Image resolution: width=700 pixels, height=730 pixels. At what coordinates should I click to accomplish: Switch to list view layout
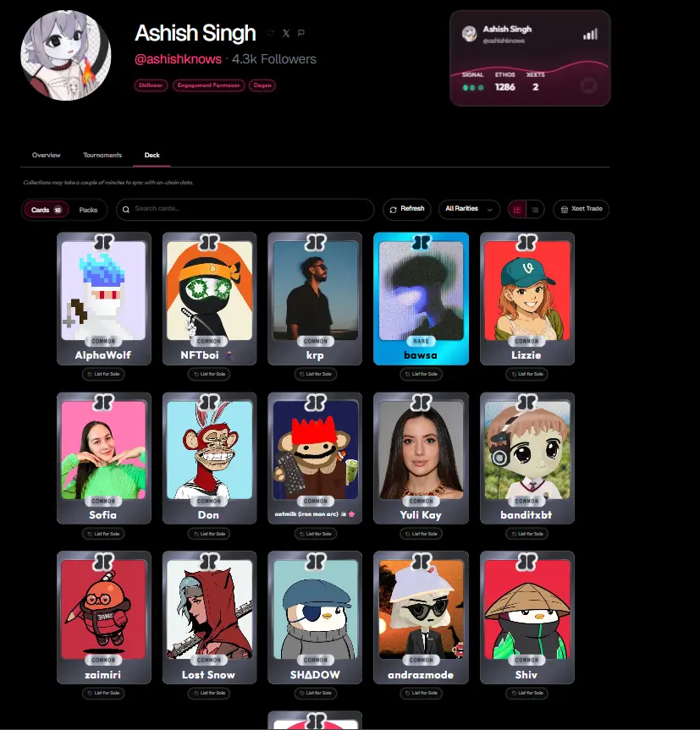pyautogui.click(x=535, y=210)
